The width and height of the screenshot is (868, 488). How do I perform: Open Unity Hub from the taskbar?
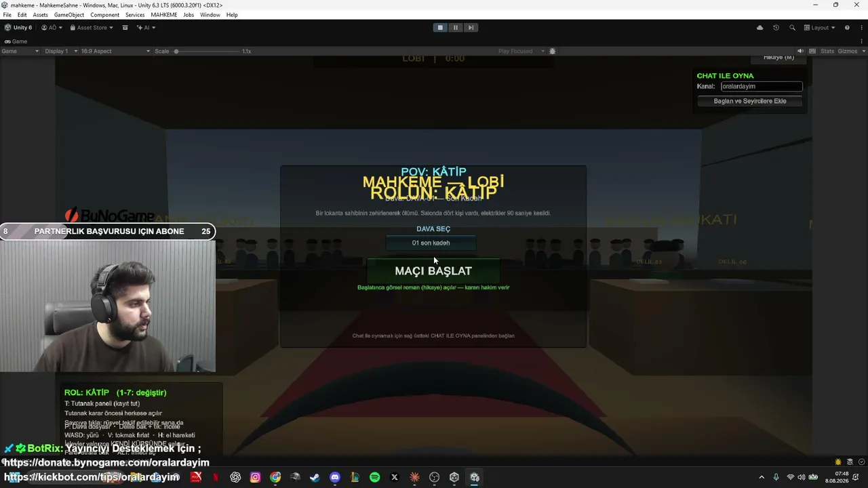point(454,477)
